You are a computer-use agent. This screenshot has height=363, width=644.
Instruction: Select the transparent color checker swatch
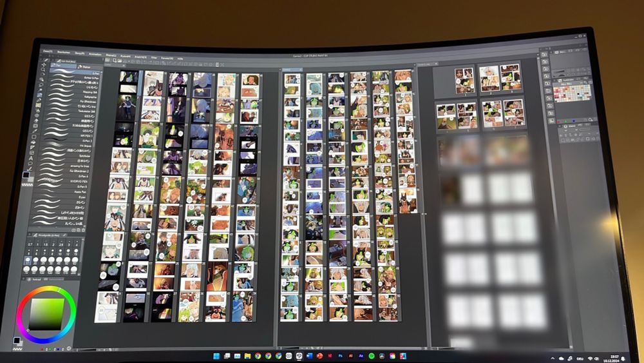[27, 185]
